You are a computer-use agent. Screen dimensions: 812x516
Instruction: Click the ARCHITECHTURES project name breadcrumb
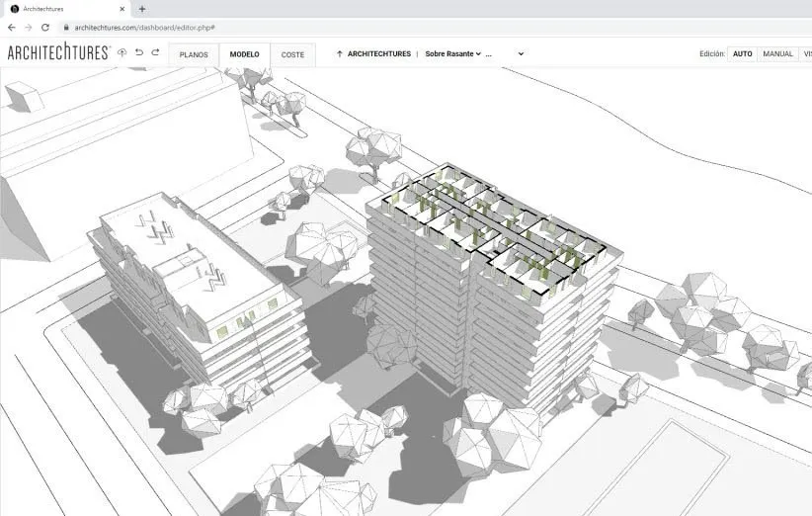(x=379, y=54)
